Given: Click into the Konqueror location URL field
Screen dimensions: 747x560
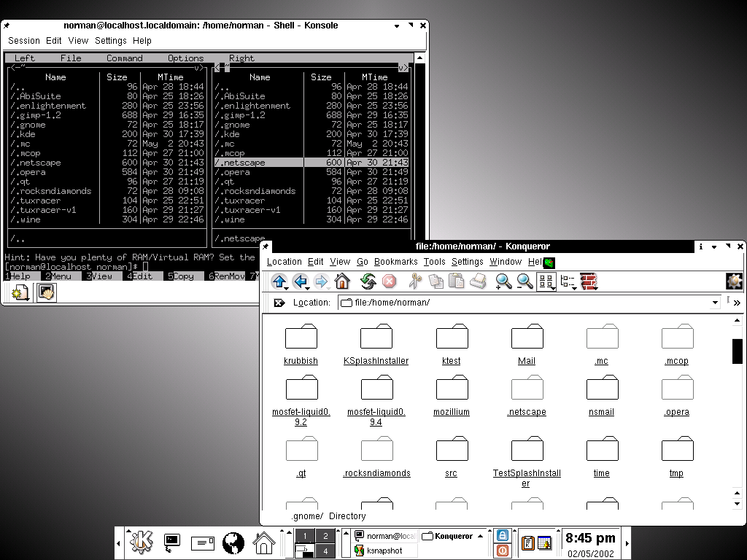Looking at the screenshot, I should click(524, 303).
